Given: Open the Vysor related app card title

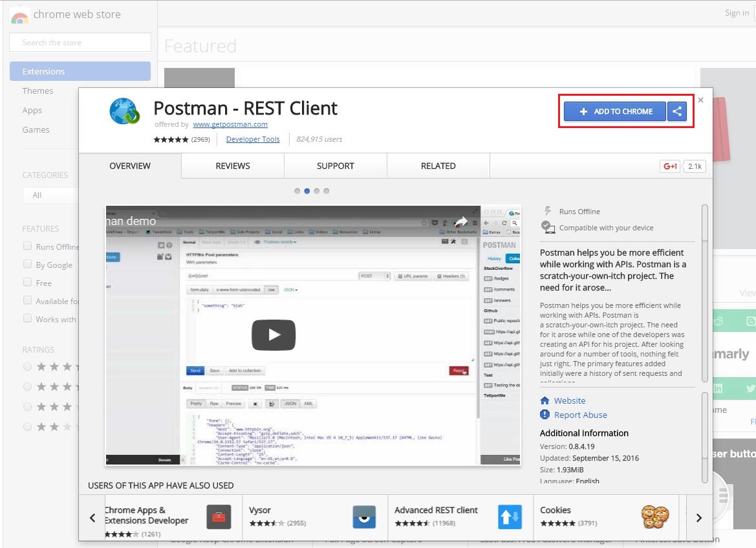Looking at the screenshot, I should point(260,510).
